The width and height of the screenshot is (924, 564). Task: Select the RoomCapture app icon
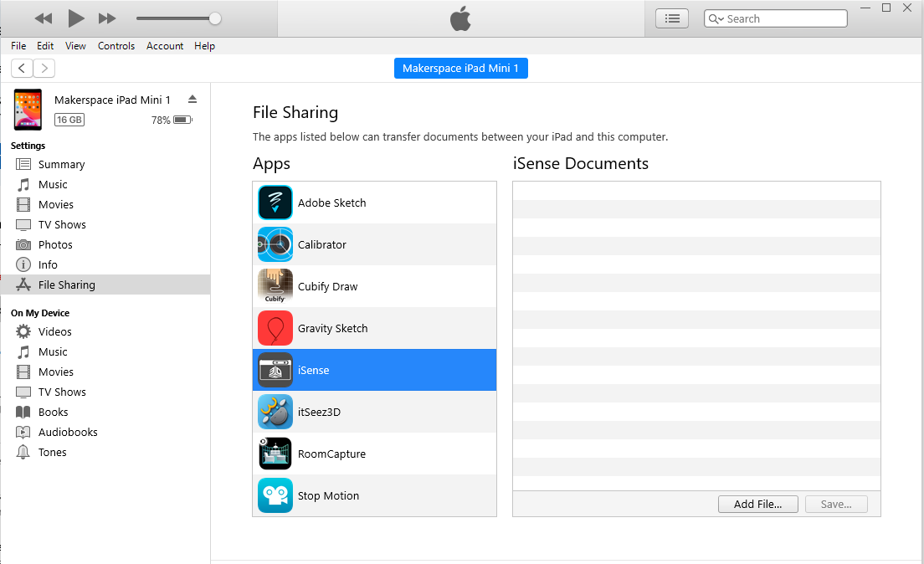tap(275, 454)
